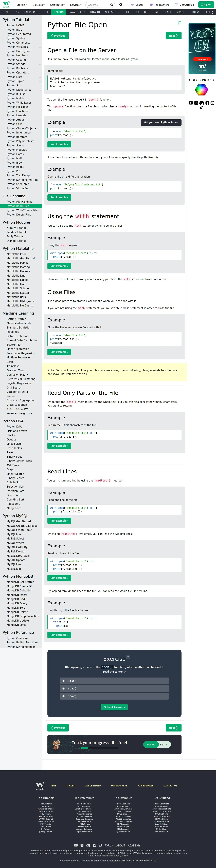Click the footer LinkedIn icon
Screen dimensions: 216x868
pyautogui.click(x=82, y=845)
